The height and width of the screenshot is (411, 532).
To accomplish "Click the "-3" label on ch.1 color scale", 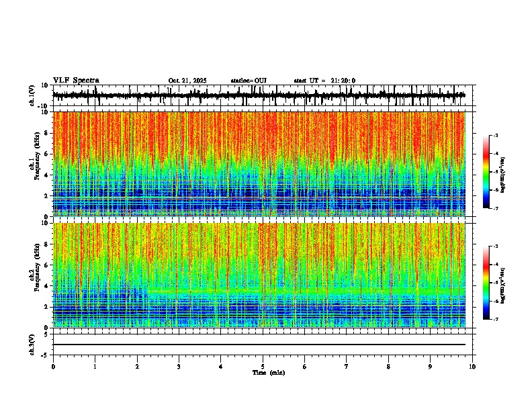I will click(x=496, y=135).
